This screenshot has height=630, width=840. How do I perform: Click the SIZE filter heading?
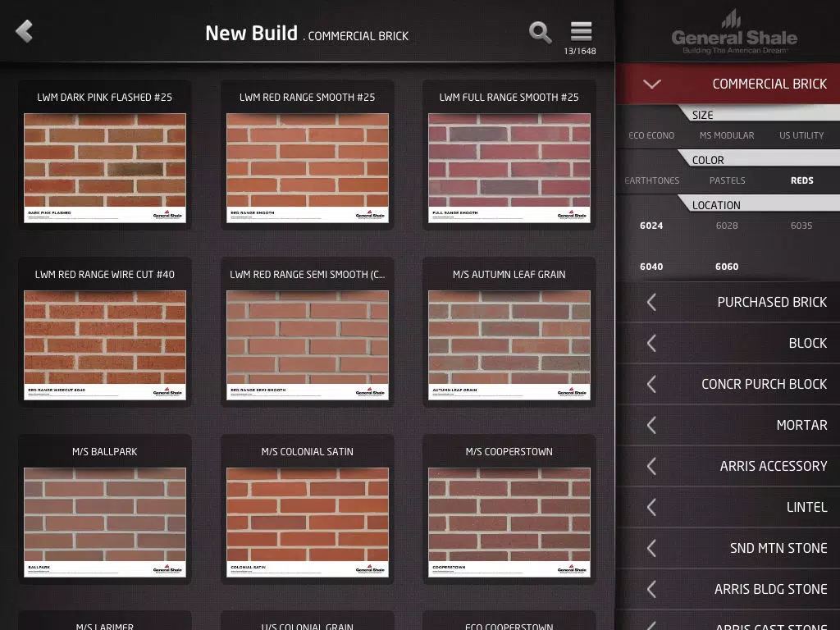(702, 115)
